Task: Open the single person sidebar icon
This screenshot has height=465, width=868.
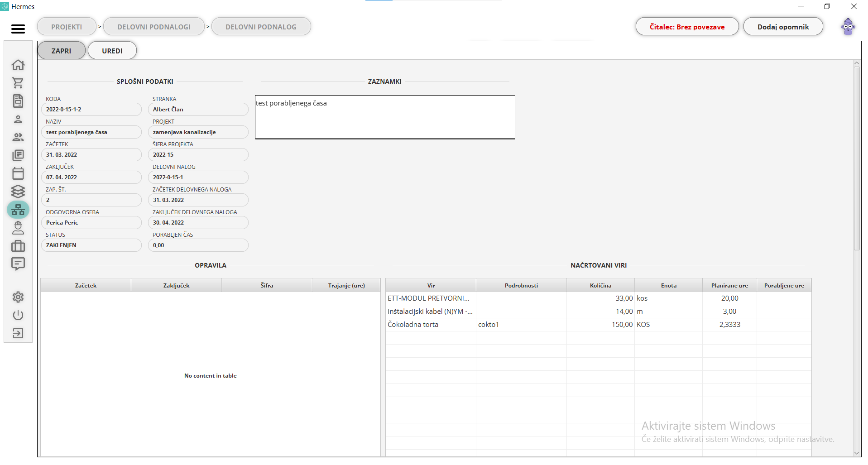Action: point(18,119)
